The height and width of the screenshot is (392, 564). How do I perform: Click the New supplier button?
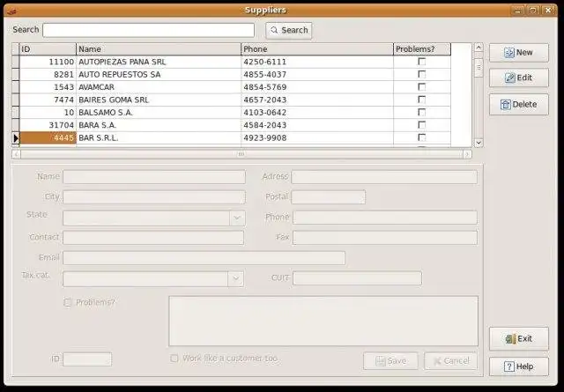coord(519,53)
